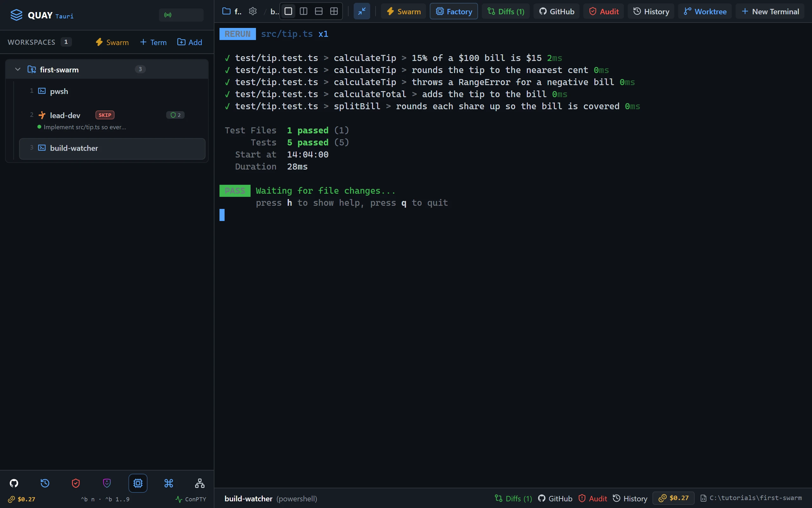Click the network hierarchy icon in sidebar bottom
The image size is (812, 508).
[200, 483]
